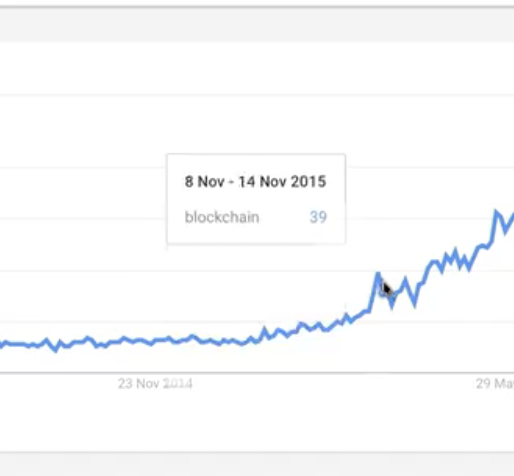
Task: Click the "8 Nov - 14 Nov 2015" tooltip heading
Action: click(x=255, y=182)
